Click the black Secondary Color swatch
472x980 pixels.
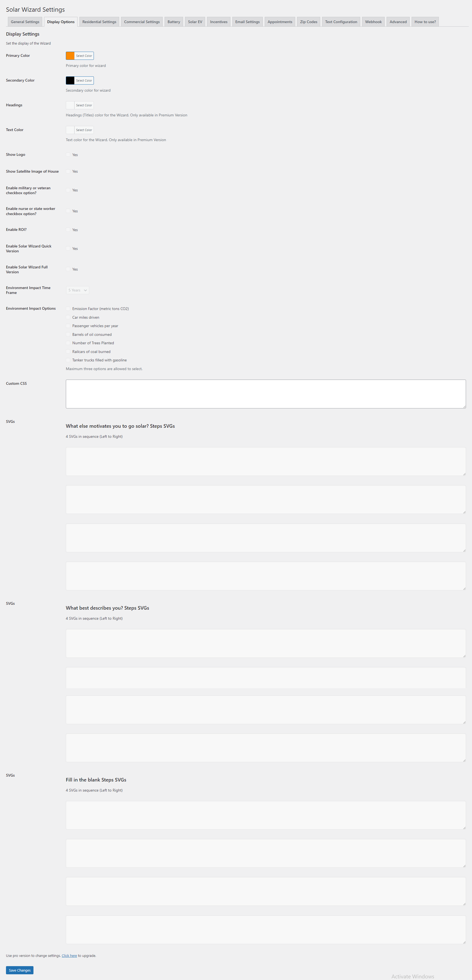pos(70,81)
